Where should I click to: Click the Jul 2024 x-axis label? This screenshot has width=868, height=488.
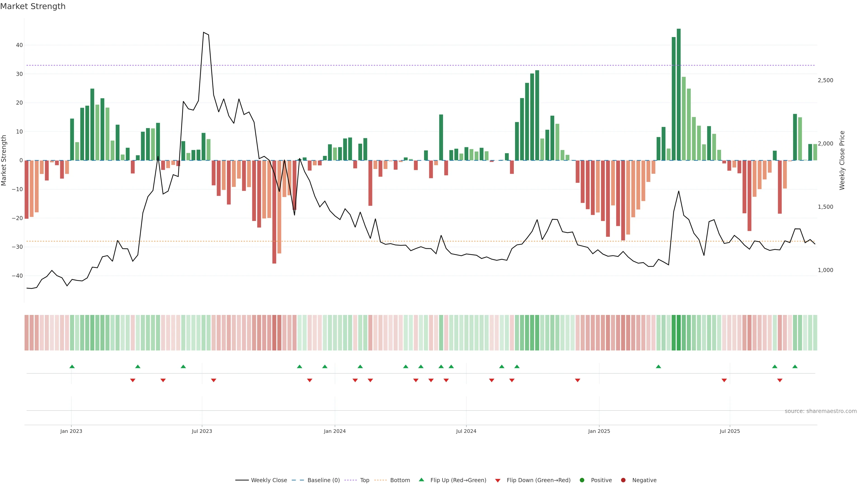pyautogui.click(x=466, y=431)
